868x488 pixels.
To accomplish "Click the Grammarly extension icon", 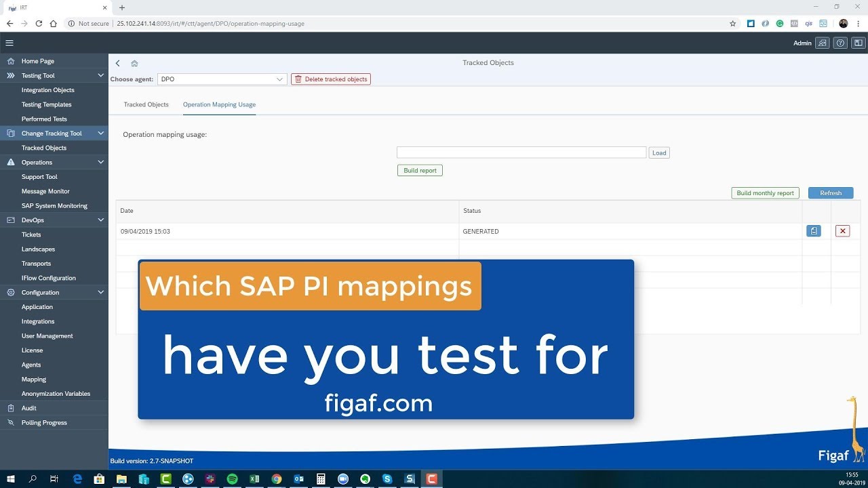I will click(780, 23).
